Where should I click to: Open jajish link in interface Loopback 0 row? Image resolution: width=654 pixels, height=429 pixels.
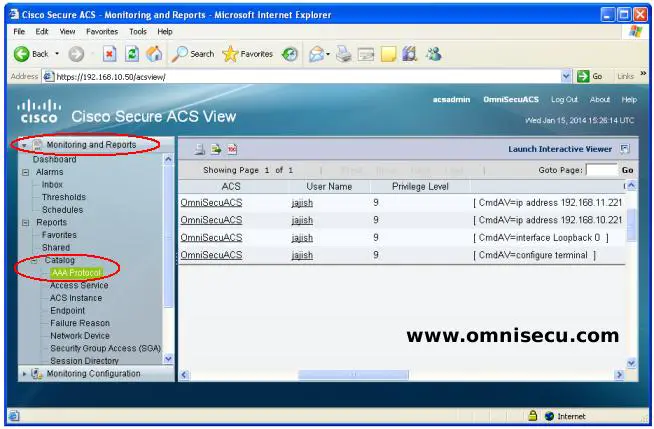pos(302,238)
